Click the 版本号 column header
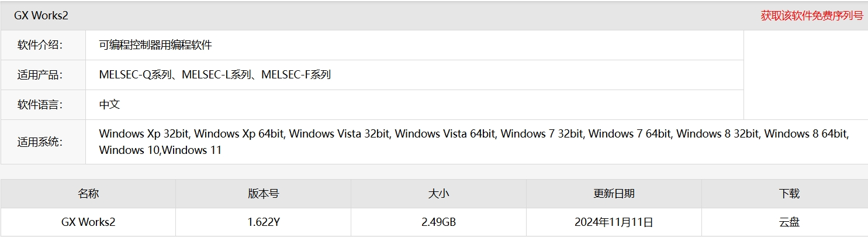This screenshot has width=868, height=237. [263, 194]
